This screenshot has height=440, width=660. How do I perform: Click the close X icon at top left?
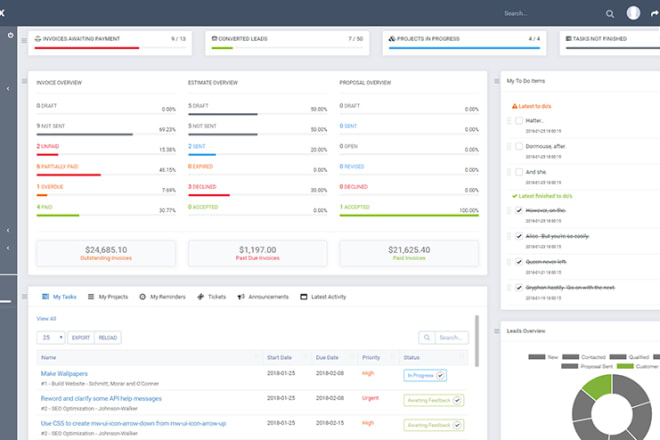[2, 13]
